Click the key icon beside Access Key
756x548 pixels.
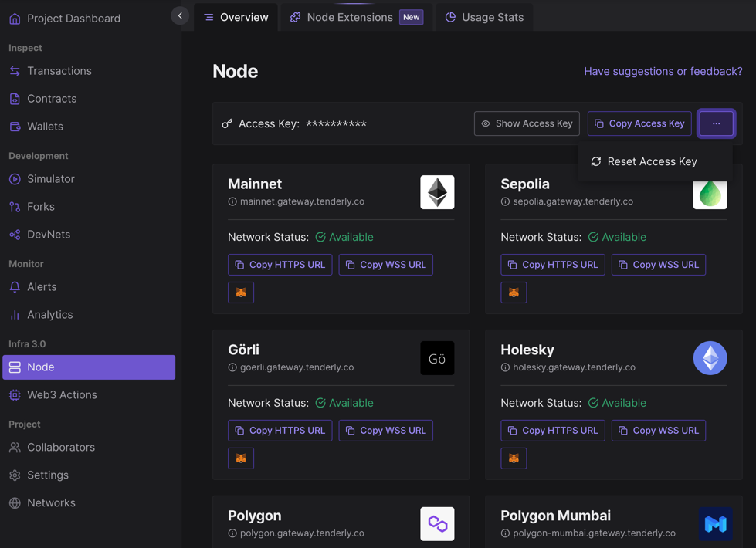point(227,123)
